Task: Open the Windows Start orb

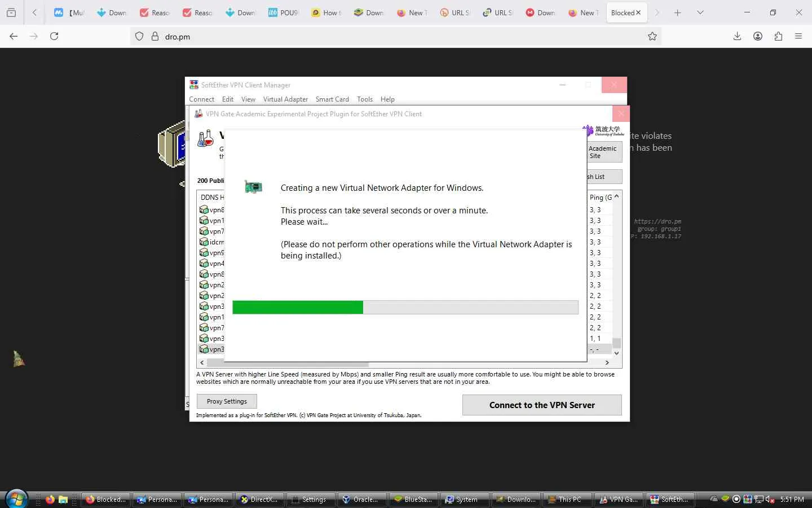Action: click(x=16, y=499)
